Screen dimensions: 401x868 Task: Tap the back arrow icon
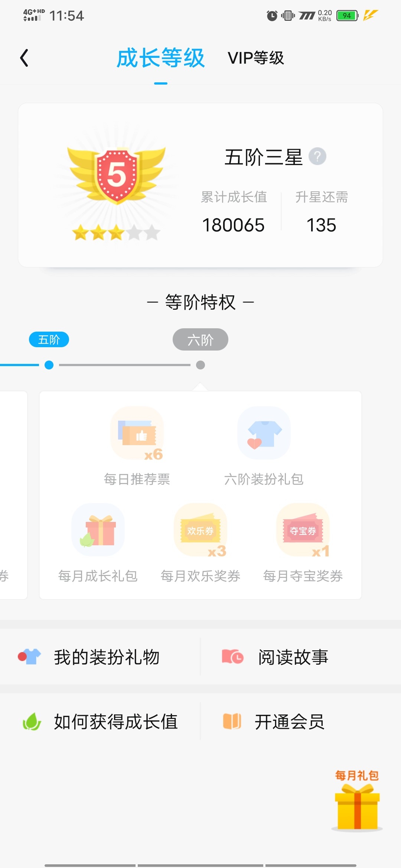[24, 58]
